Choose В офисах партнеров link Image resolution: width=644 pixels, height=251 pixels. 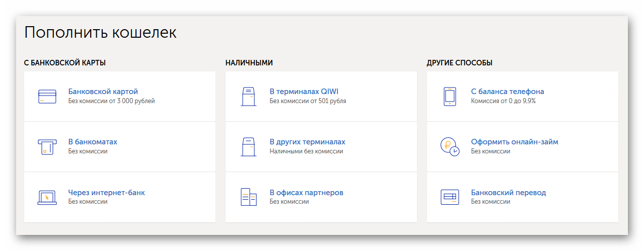click(x=307, y=192)
